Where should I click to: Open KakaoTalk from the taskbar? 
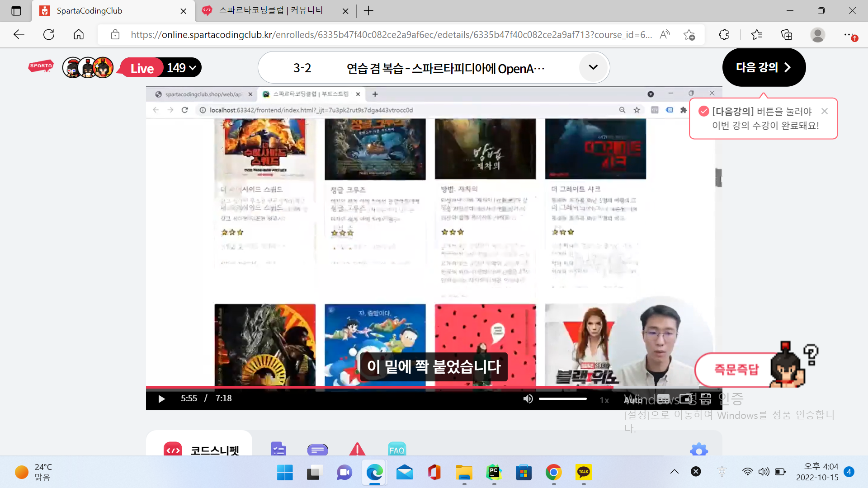[x=583, y=473]
